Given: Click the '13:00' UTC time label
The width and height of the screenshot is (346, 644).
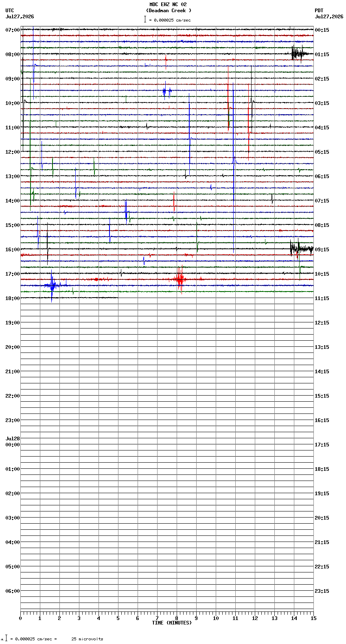Looking at the screenshot, I should pos(13,176).
